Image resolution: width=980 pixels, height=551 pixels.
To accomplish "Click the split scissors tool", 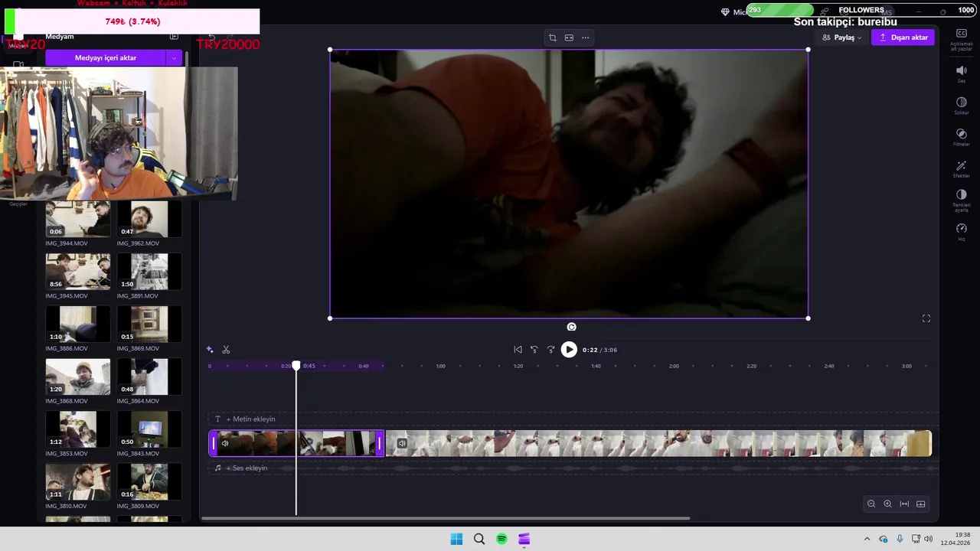I will (x=226, y=350).
